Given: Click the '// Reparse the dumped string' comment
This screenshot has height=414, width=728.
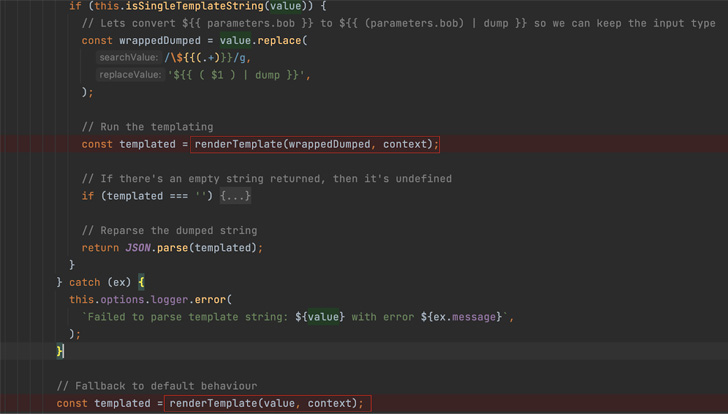Looking at the screenshot, I should point(169,230).
